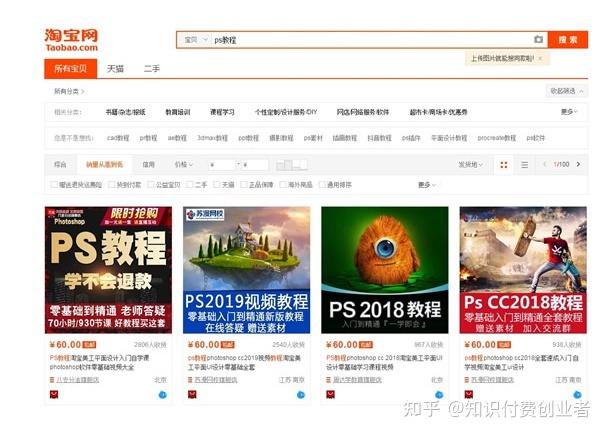Click red badge icon under PS2019视频教程 card
The height and width of the screenshot is (434, 606).
[192, 394]
